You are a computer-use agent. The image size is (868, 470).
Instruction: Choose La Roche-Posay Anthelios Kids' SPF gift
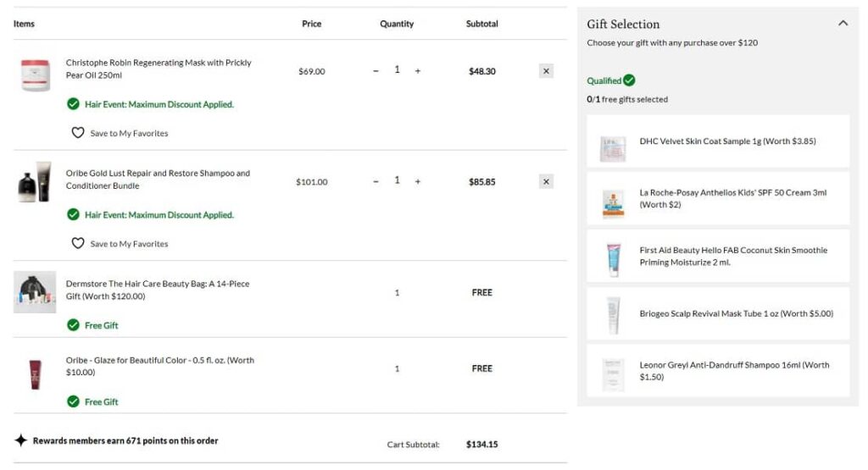718,199
